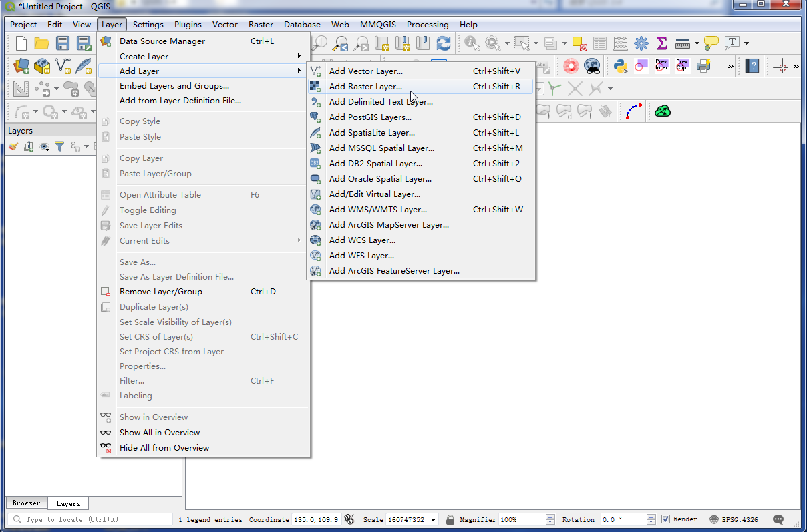Click the Filter Legend funnel icon

point(59,146)
